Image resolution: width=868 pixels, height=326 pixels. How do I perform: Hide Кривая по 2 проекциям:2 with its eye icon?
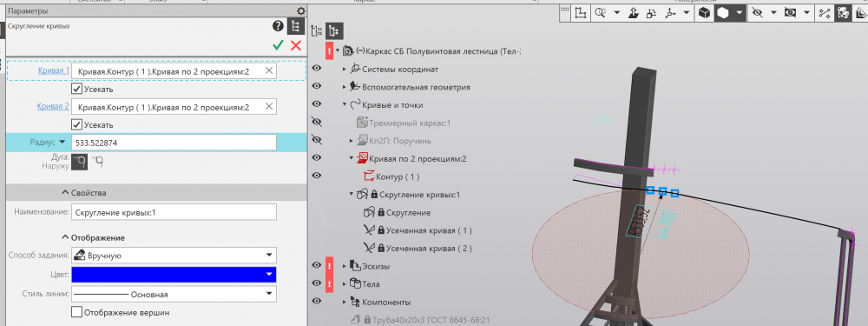point(317,158)
